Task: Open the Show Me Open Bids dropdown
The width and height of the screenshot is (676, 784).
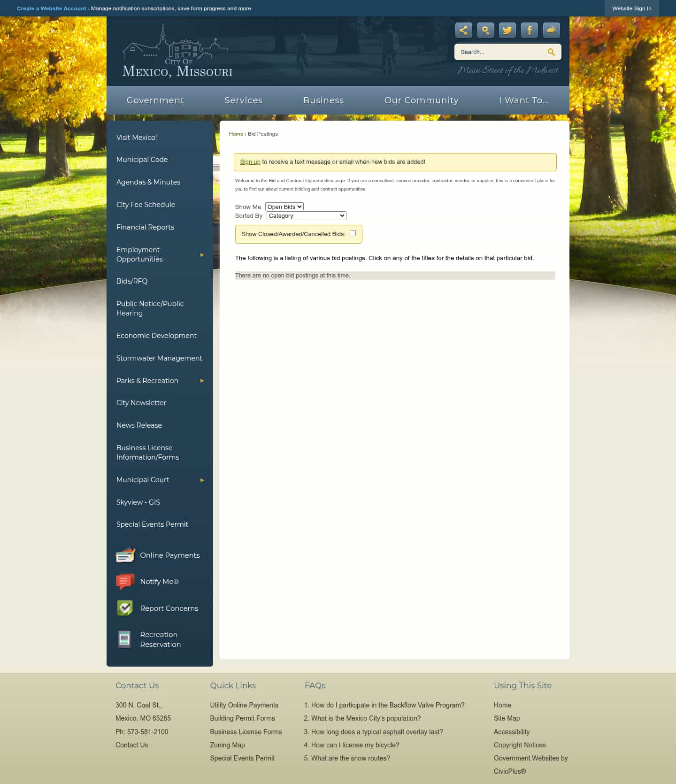Action: click(284, 207)
